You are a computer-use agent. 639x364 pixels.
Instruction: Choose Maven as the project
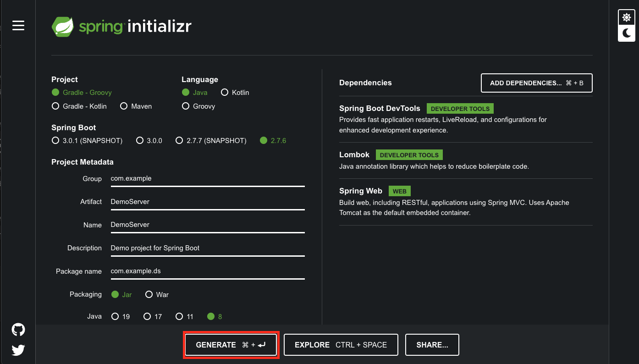[136, 106]
